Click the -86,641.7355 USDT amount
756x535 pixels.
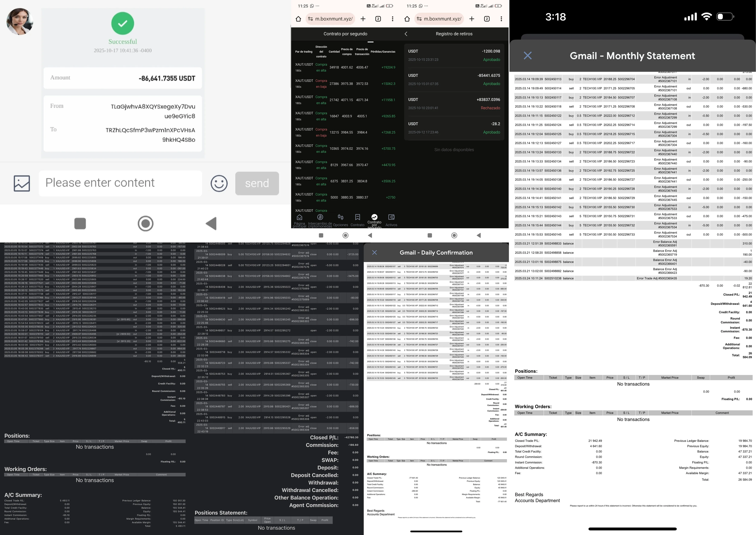[x=167, y=78]
